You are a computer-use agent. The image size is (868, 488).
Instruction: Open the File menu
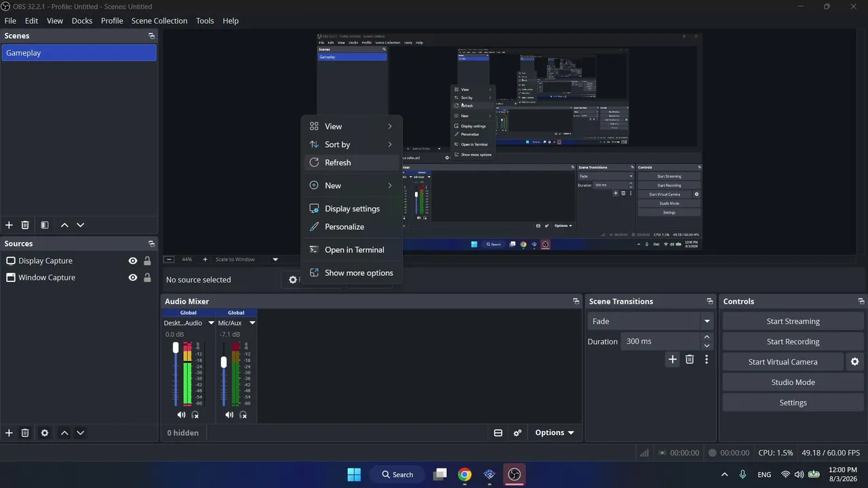point(10,21)
